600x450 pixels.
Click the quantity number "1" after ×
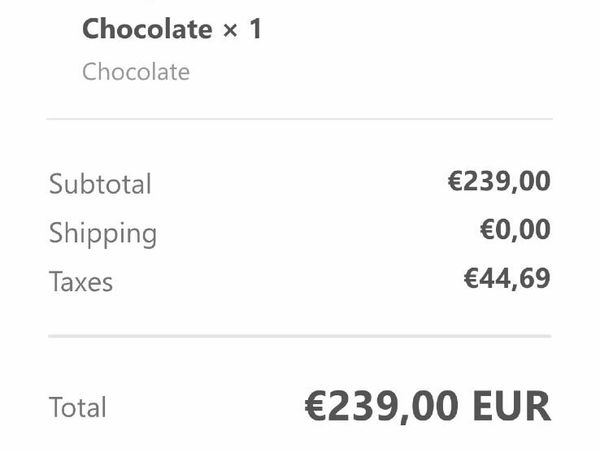coord(255,30)
